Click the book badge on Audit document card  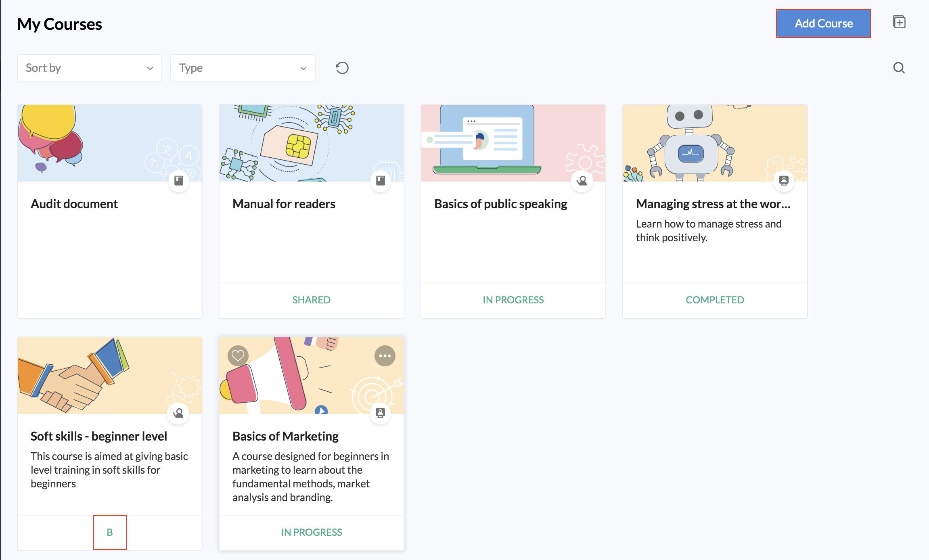tap(179, 180)
